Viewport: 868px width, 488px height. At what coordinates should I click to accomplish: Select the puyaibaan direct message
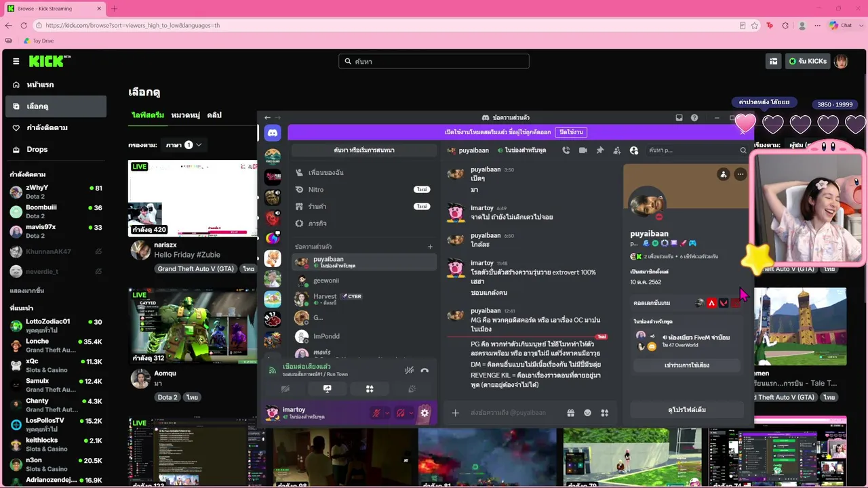(364, 262)
